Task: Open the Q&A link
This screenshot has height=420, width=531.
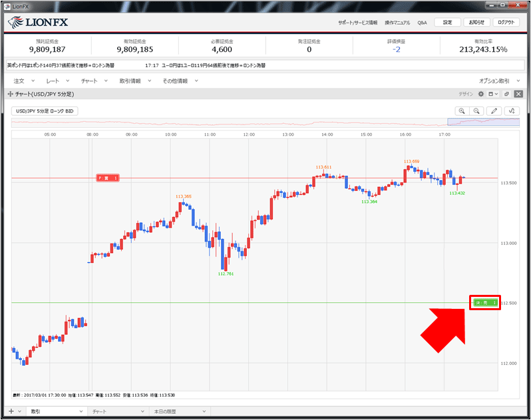Action: tap(422, 23)
